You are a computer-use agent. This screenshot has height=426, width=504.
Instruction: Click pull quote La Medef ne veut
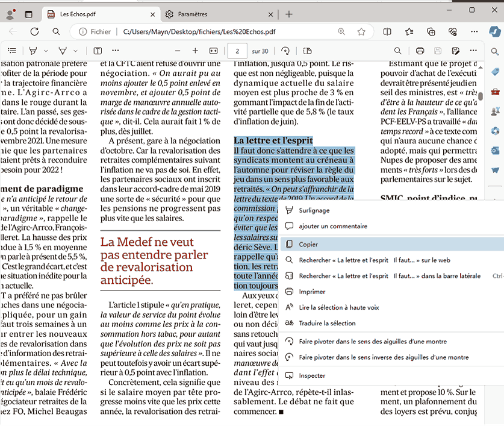click(154, 261)
